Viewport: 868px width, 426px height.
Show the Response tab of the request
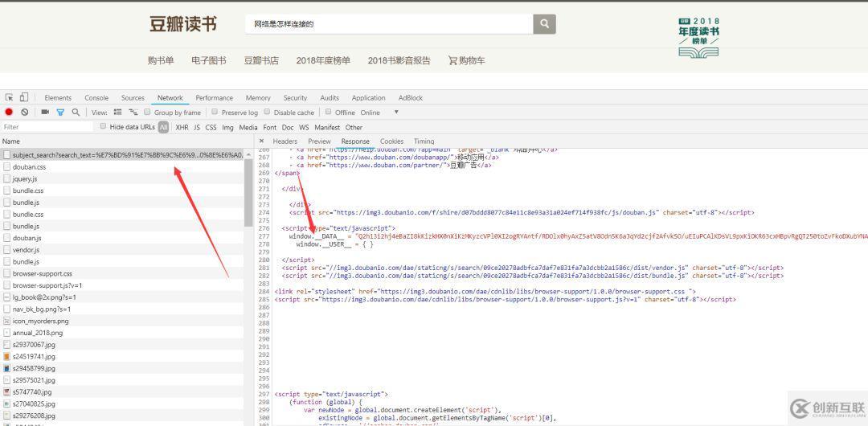[x=355, y=141]
